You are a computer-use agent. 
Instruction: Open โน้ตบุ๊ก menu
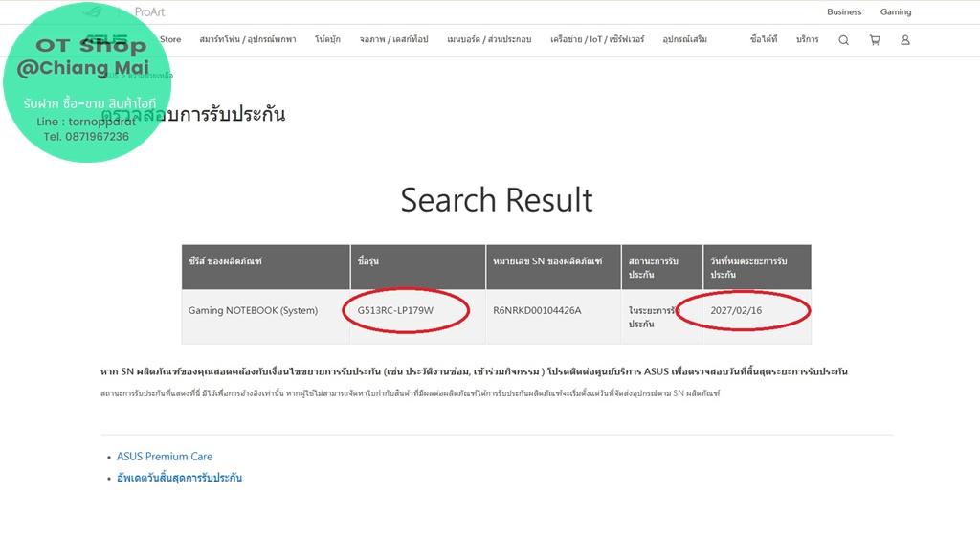pos(327,39)
